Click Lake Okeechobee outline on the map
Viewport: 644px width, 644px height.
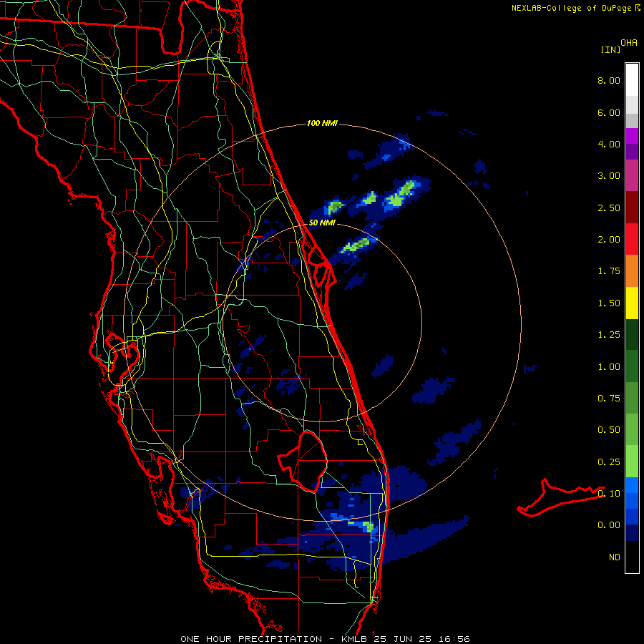[x=304, y=461]
